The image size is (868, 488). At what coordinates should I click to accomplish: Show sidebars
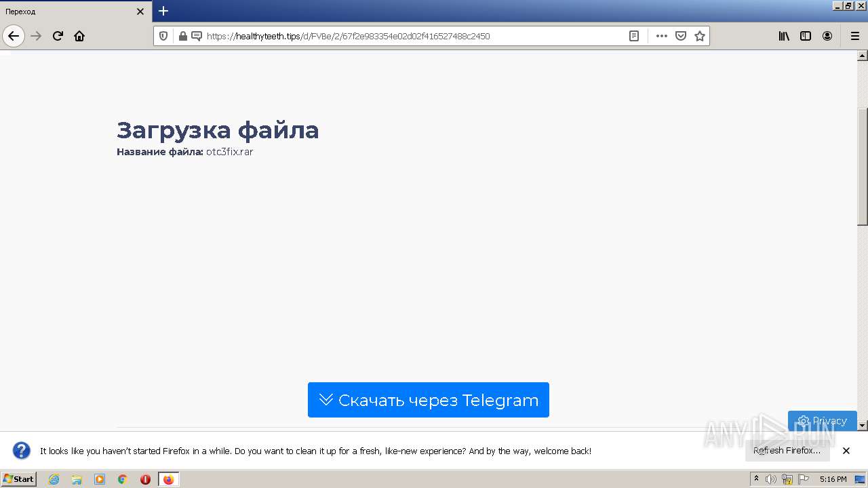[806, 36]
